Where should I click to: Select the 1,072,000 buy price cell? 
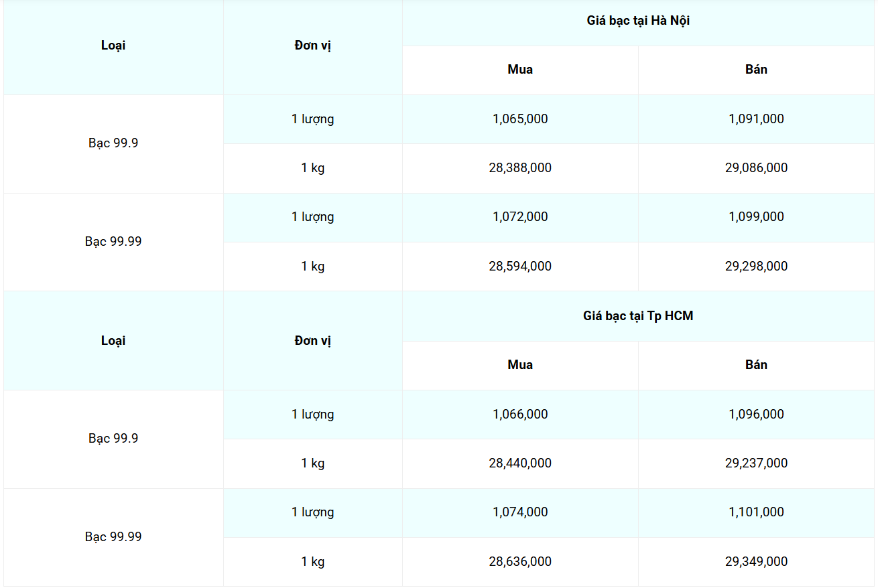(520, 217)
